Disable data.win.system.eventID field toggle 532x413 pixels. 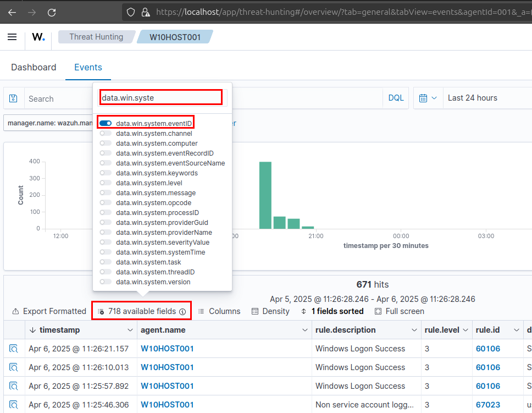point(106,123)
